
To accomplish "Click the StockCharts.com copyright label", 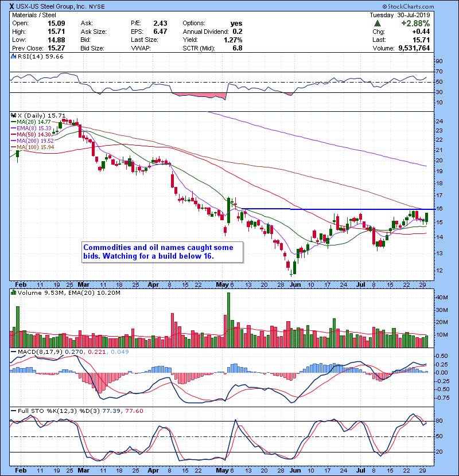I will pos(408,6).
